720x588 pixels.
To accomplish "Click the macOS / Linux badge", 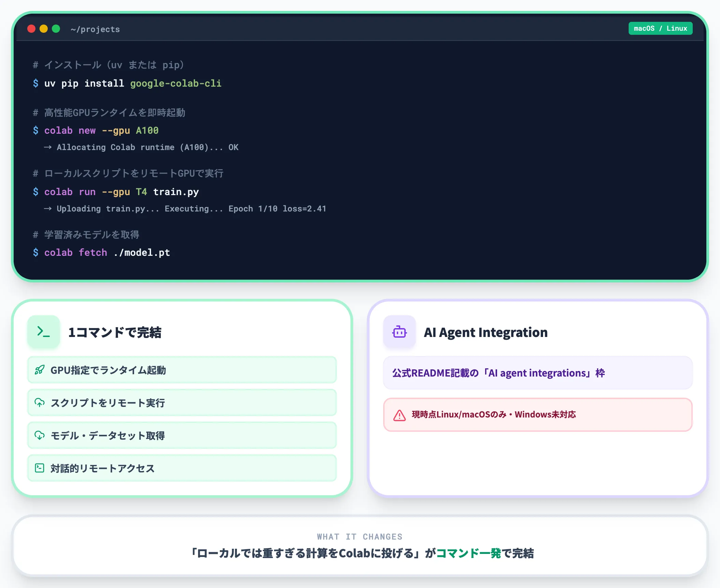I will click(x=660, y=28).
